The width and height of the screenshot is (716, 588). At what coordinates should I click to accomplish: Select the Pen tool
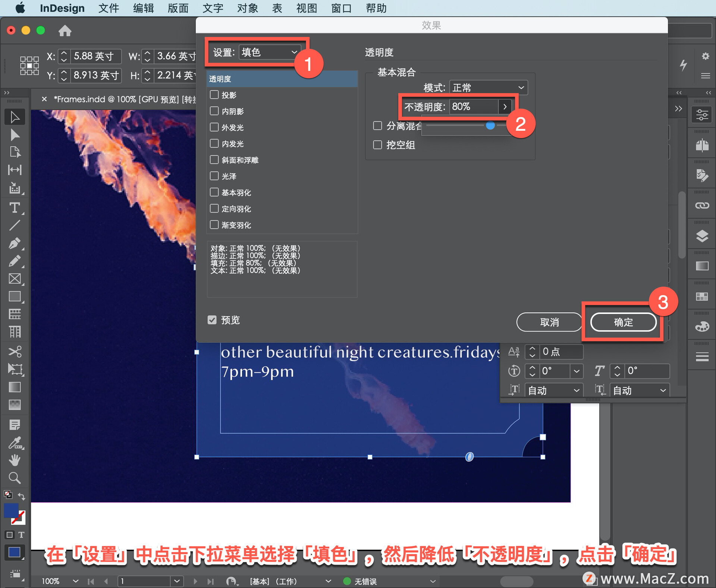15,243
